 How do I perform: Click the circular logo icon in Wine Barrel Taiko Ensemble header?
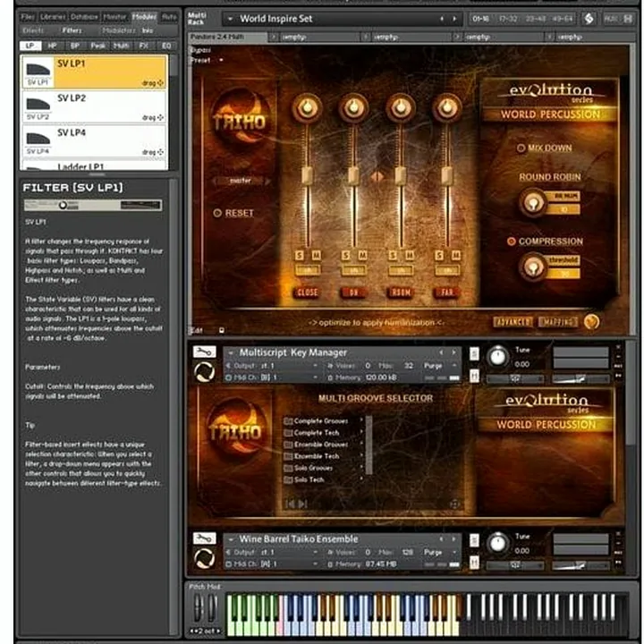(x=204, y=558)
